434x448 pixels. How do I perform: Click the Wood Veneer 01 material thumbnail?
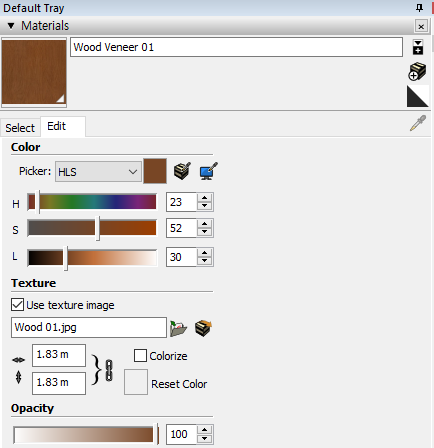pyautogui.click(x=34, y=72)
